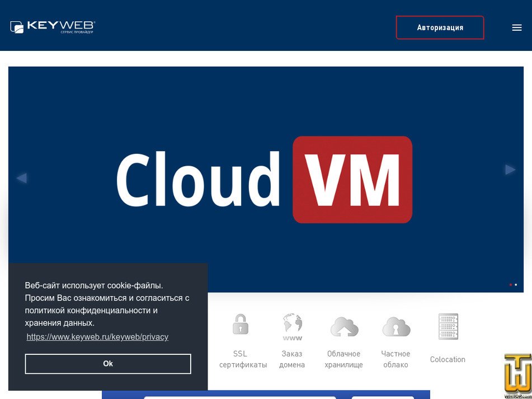Open SSL сертификаты padlock icon
The image size is (532, 399).
coord(240,325)
